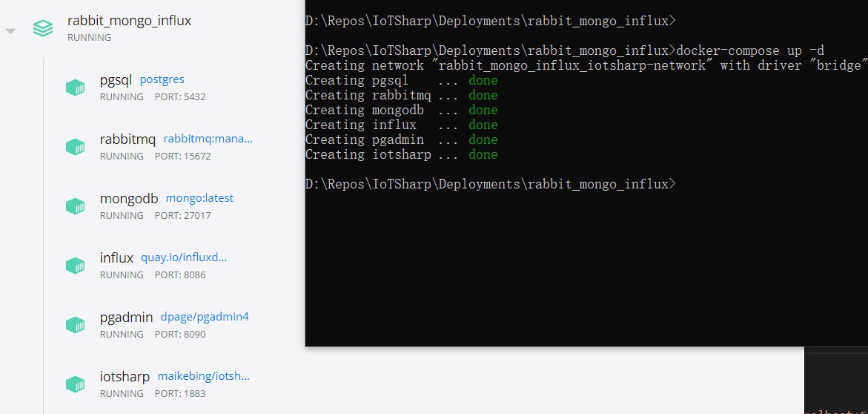
Task: Open the quay.io/influxd... image link
Action: pos(184,257)
